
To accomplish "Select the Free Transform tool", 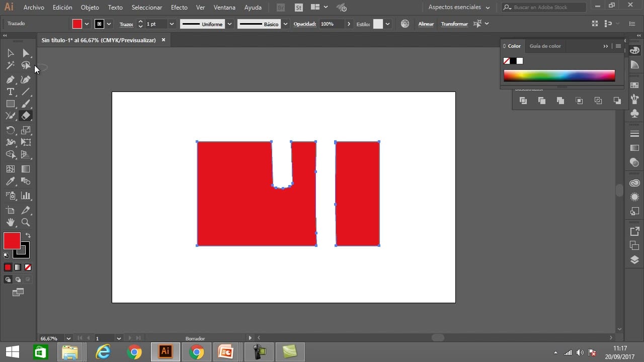I will (x=26, y=142).
